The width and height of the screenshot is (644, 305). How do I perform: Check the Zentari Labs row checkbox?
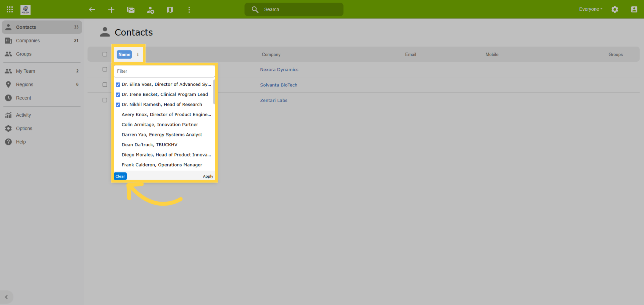[105, 100]
